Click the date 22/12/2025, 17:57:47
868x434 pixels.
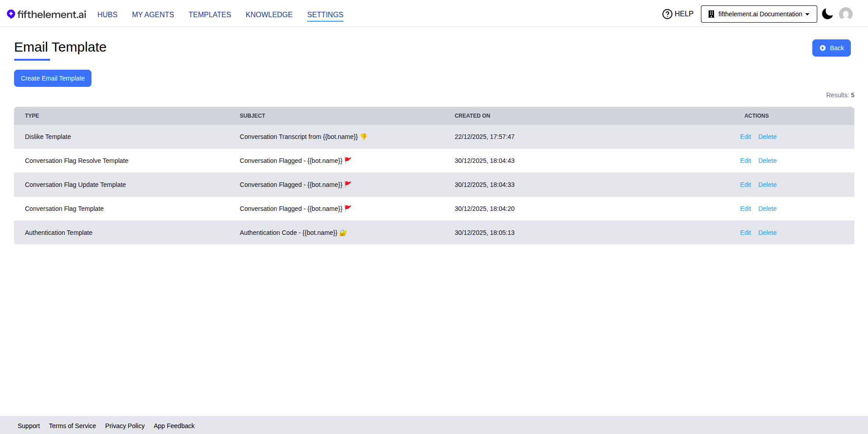[484, 137]
